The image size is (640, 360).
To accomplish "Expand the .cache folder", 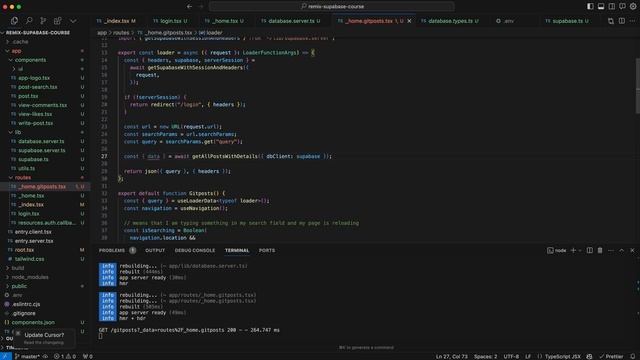I will tap(20, 42).
